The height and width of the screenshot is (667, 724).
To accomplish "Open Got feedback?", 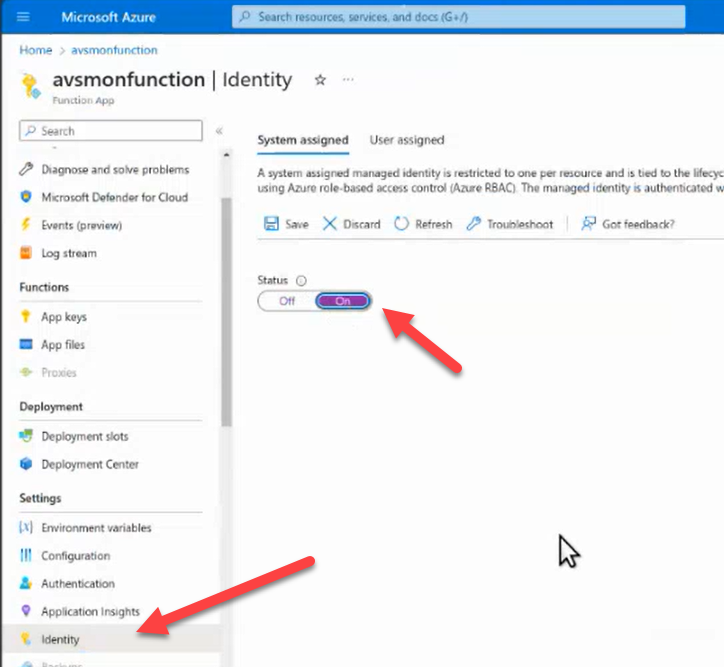I will coord(628,224).
